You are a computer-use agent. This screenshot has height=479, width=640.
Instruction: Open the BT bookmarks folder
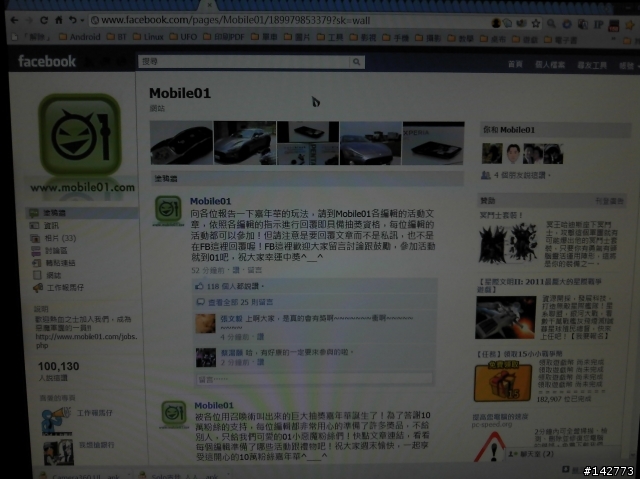[117, 37]
